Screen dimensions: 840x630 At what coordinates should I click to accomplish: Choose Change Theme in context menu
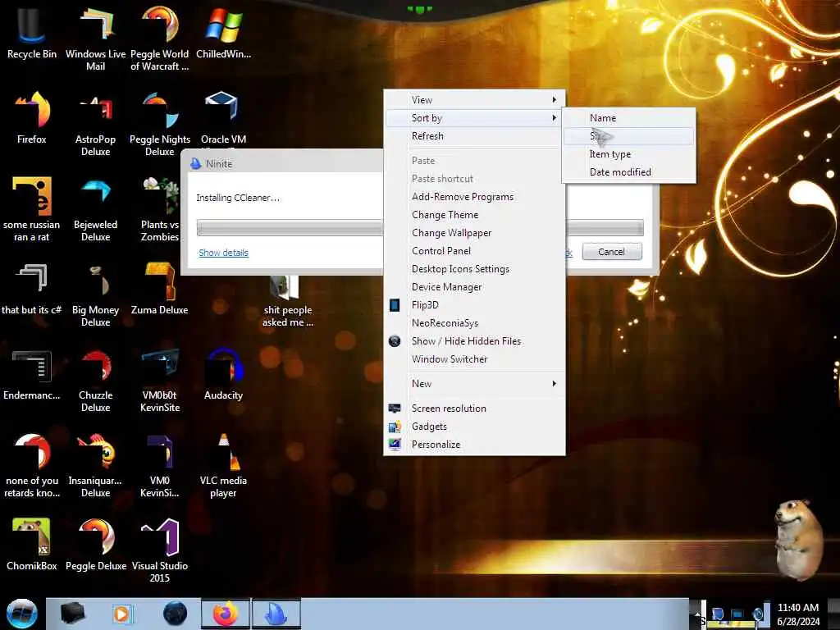click(x=475, y=215)
